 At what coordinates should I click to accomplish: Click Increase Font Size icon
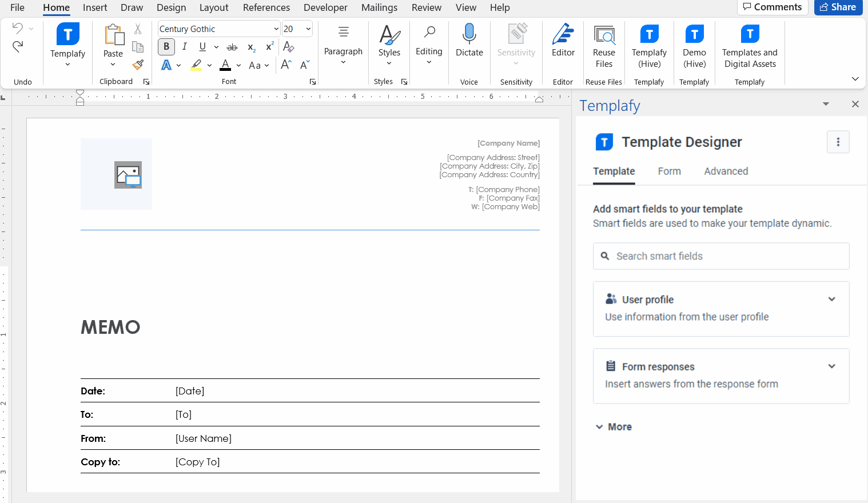click(x=286, y=65)
